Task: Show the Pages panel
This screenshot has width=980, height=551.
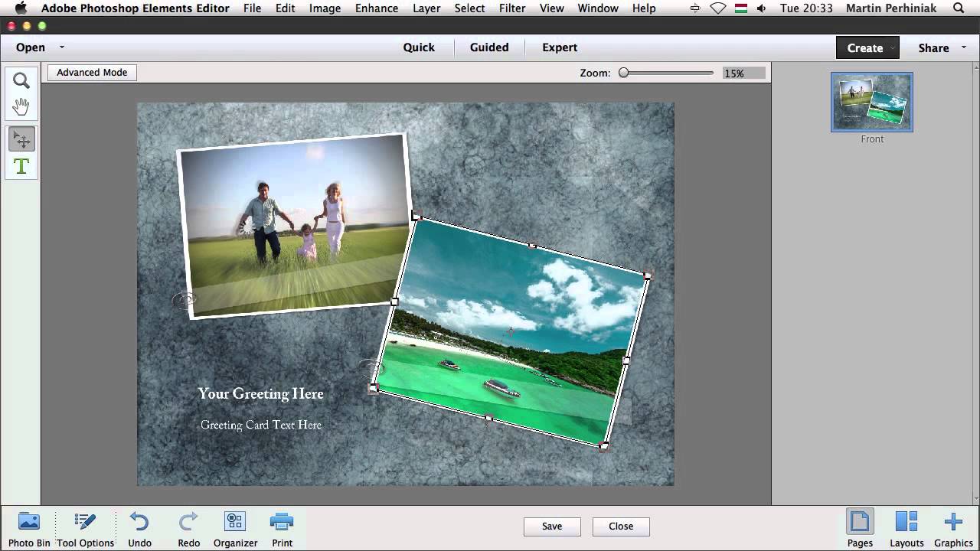Action: click(860, 530)
